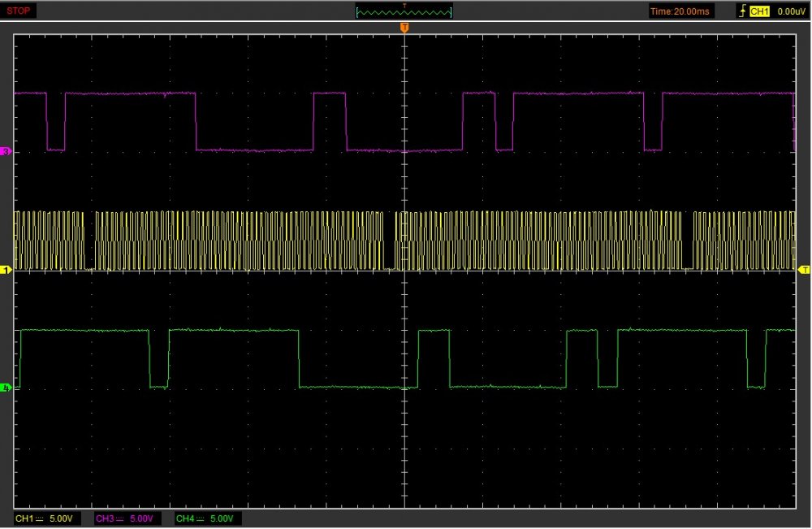Click the 0.00uV trigger level readout
812x529 pixels.
790,11
